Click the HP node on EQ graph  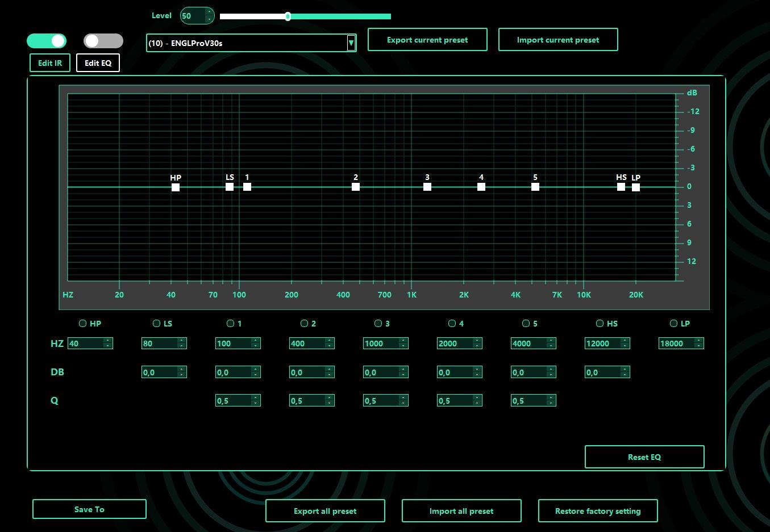[176, 187]
